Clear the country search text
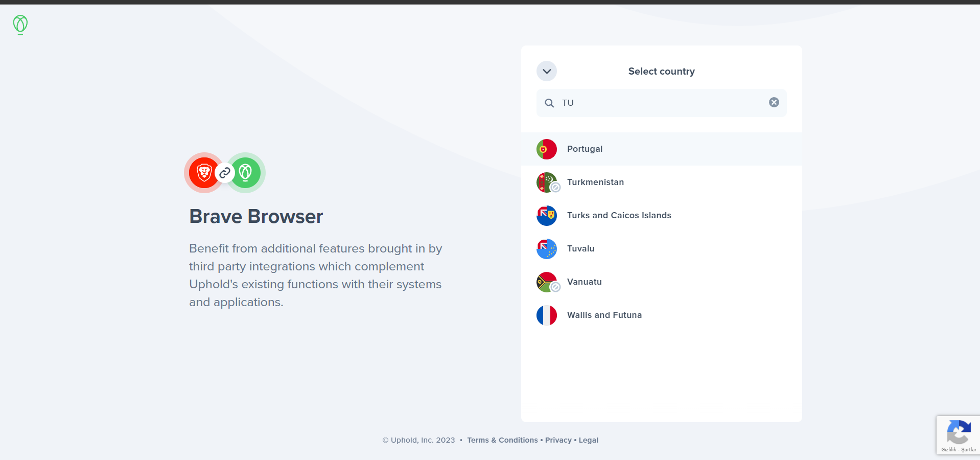This screenshot has height=460, width=980. click(x=774, y=102)
